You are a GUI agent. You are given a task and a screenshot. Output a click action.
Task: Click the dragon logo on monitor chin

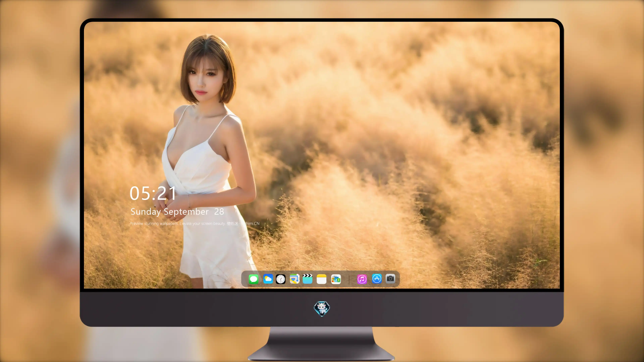pos(322,309)
